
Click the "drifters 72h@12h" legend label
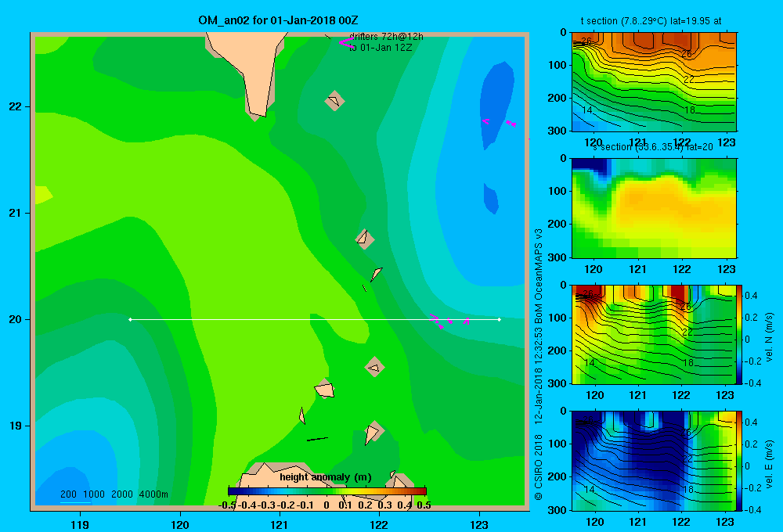click(x=386, y=37)
